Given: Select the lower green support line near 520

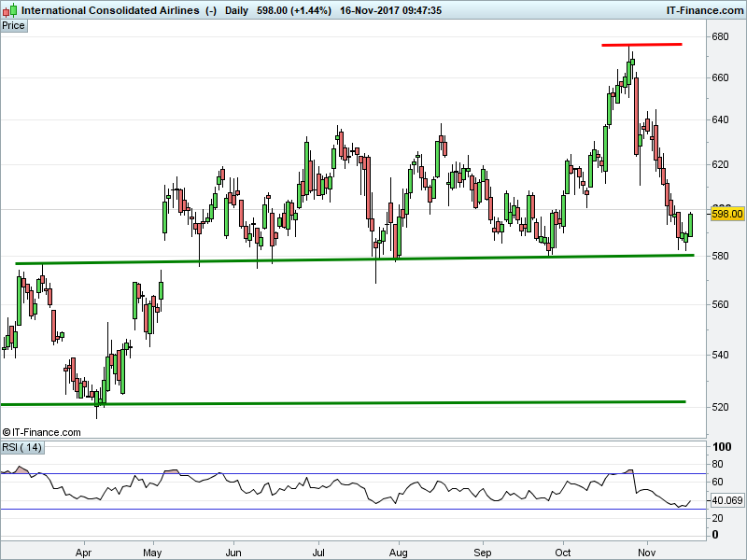Looking at the screenshot, I should point(343,403).
